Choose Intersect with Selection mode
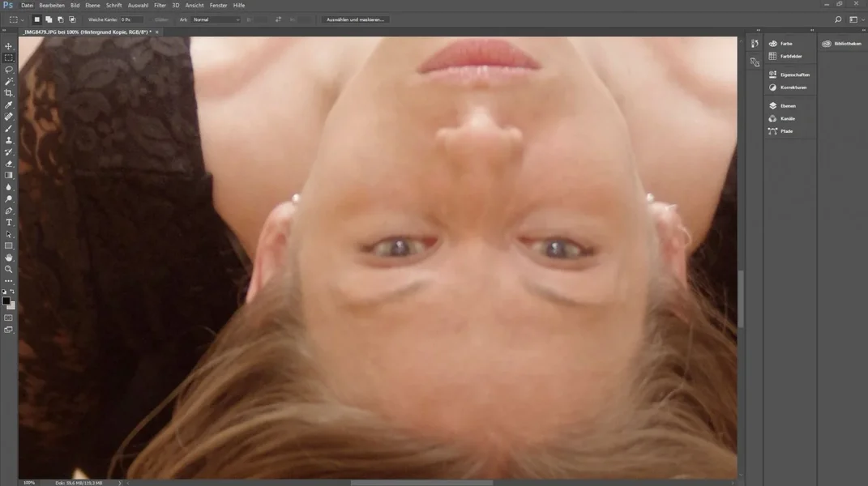The image size is (868, 486). pyautogui.click(x=72, y=19)
